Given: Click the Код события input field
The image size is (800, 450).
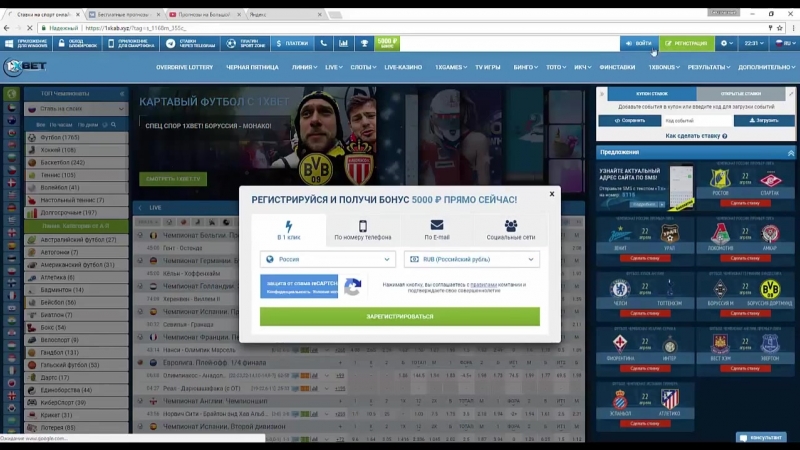Looking at the screenshot, I should pos(697,121).
